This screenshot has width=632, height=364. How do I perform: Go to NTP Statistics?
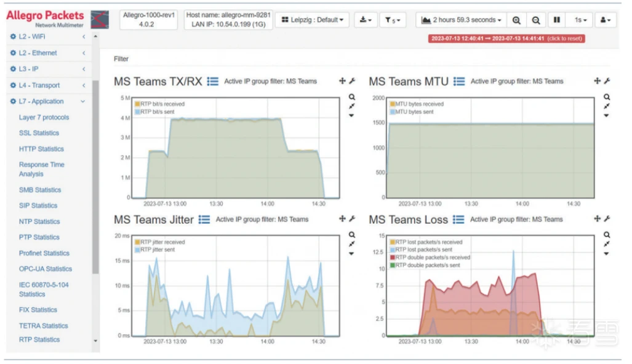coord(39,221)
